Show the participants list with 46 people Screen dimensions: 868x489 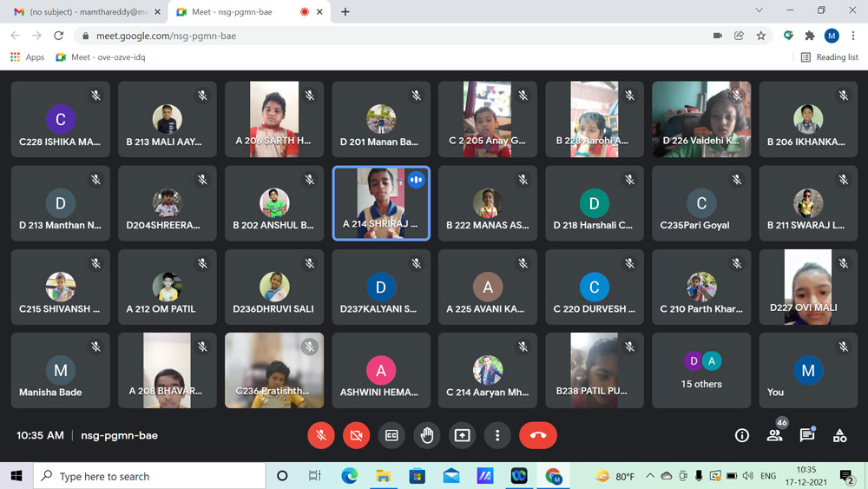click(x=774, y=435)
